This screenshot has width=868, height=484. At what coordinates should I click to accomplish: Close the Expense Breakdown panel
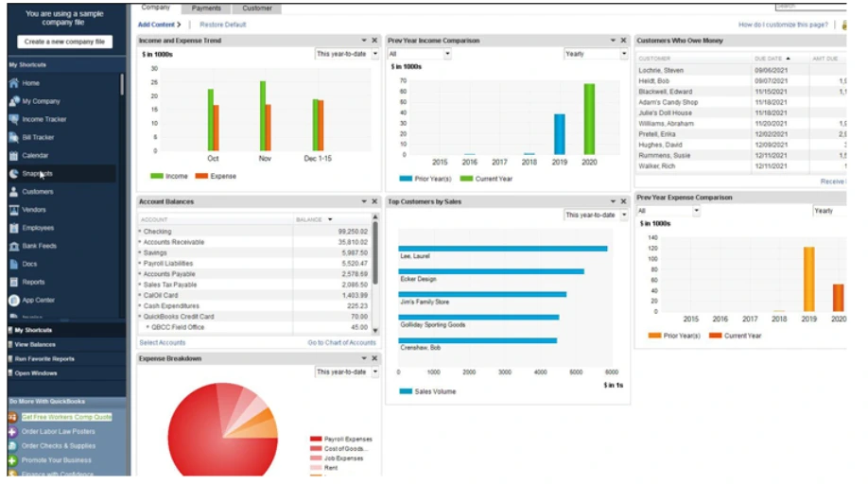click(374, 358)
